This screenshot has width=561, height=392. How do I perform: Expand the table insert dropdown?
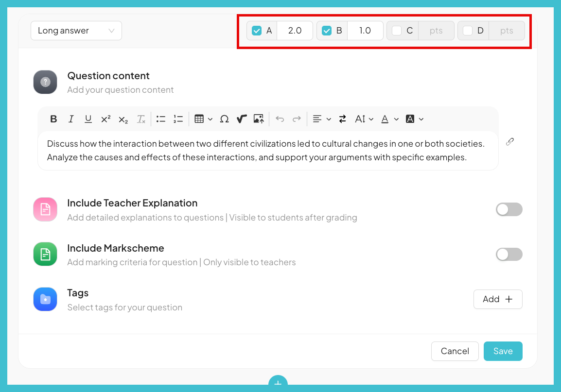203,119
